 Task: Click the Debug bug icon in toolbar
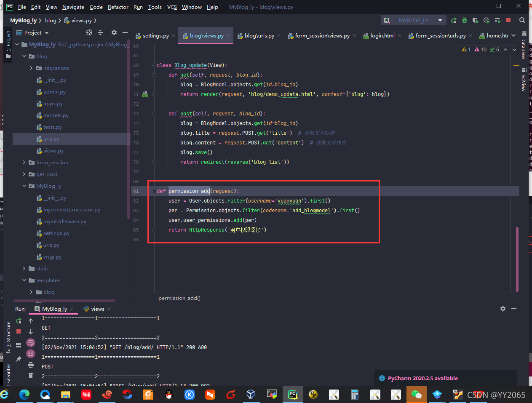click(x=465, y=20)
